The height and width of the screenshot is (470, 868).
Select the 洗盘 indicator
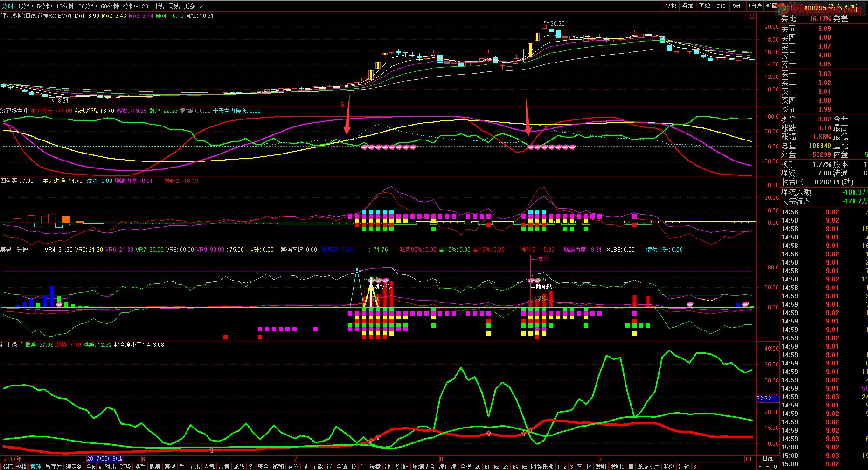click(x=375, y=466)
